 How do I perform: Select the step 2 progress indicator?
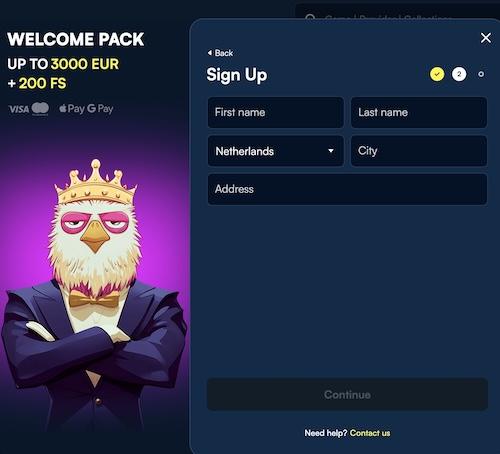pyautogui.click(x=459, y=74)
